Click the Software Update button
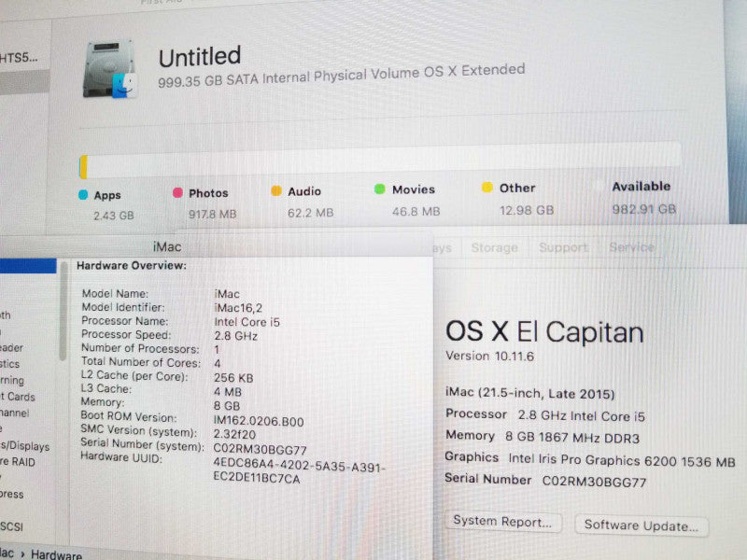The height and width of the screenshot is (560, 747). point(641,525)
